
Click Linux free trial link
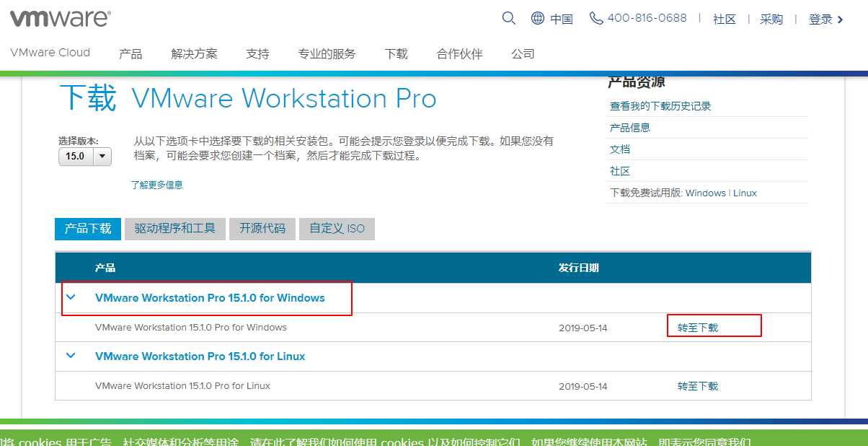pyautogui.click(x=745, y=193)
